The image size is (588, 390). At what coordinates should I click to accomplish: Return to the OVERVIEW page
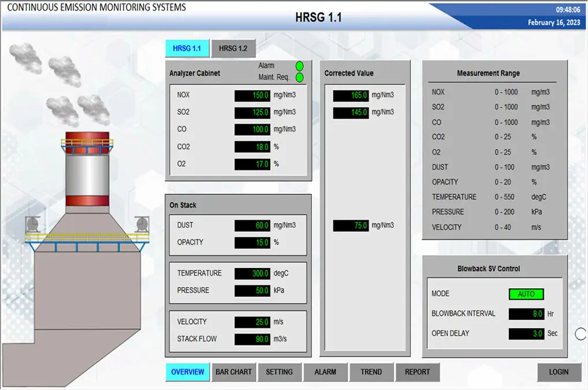[188, 372]
